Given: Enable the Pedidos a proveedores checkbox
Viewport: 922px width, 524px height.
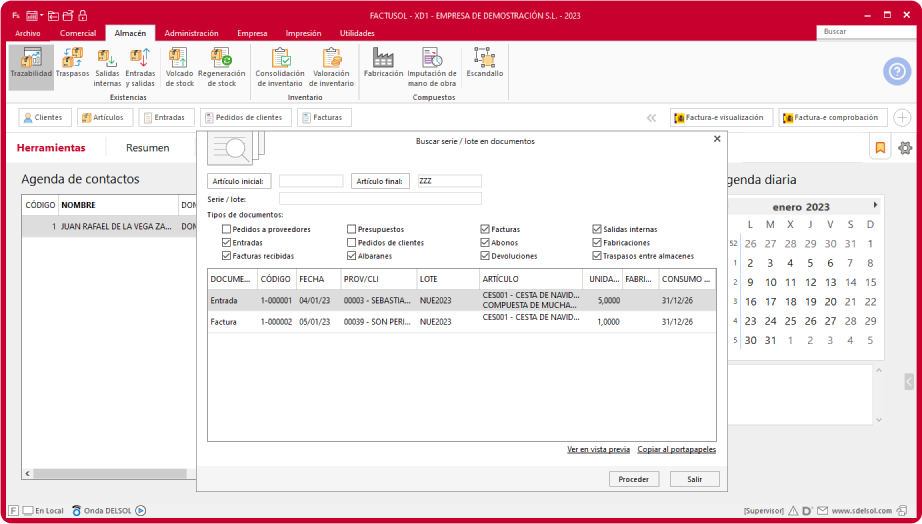Looking at the screenshot, I should click(226, 229).
